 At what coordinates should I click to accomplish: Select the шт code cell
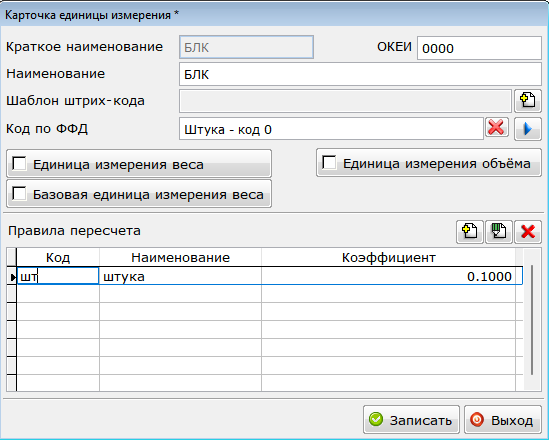tap(58, 276)
